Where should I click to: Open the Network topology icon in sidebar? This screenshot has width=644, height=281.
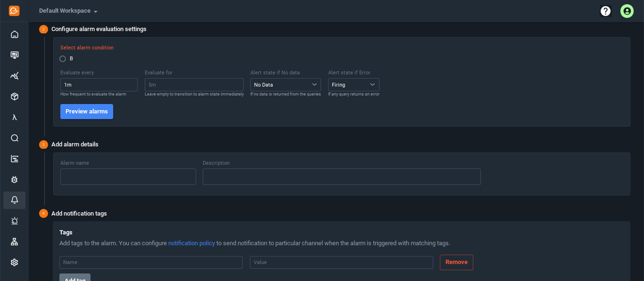pos(14,241)
